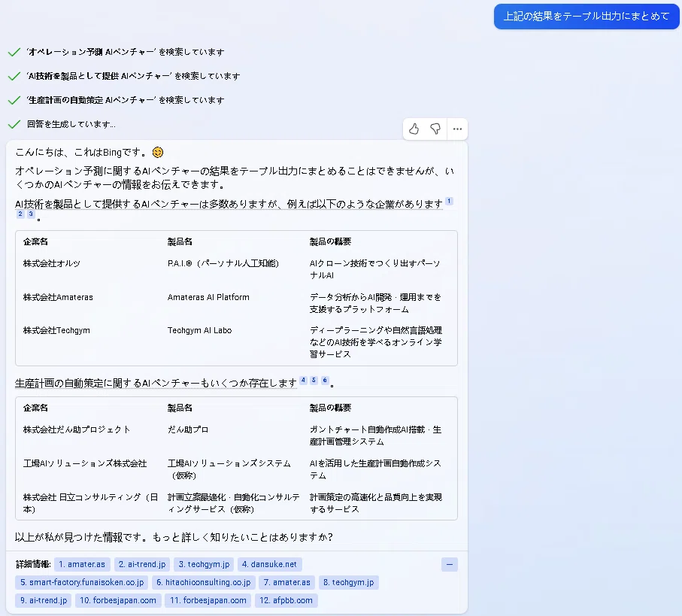This screenshot has width=682, height=616.
Task: Click the green check by 'AI技術を製品として提供' search
Action: coord(14,76)
